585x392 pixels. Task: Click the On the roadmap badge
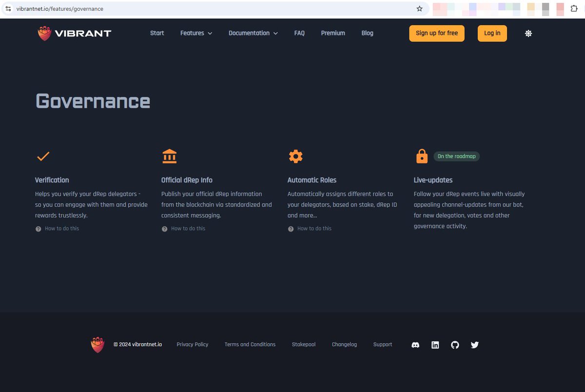coord(456,157)
